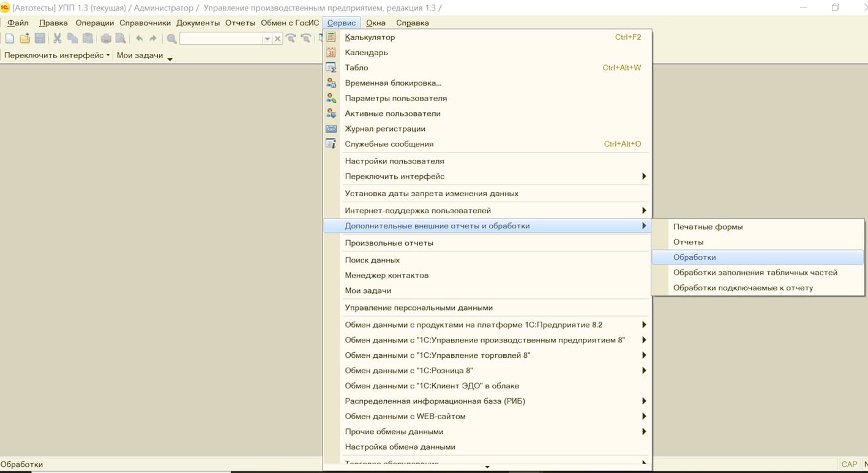Click the Find next icon
The height and width of the screenshot is (473, 868).
tap(291, 39)
